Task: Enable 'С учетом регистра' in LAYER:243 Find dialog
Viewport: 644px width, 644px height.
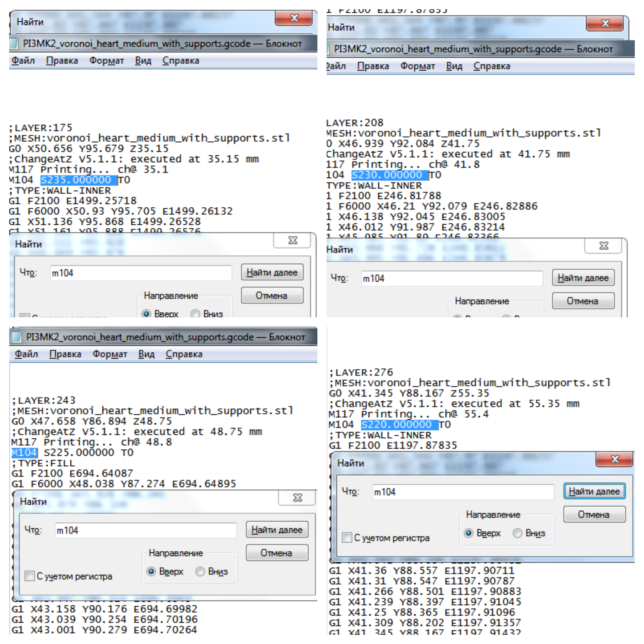Action: [x=30, y=576]
